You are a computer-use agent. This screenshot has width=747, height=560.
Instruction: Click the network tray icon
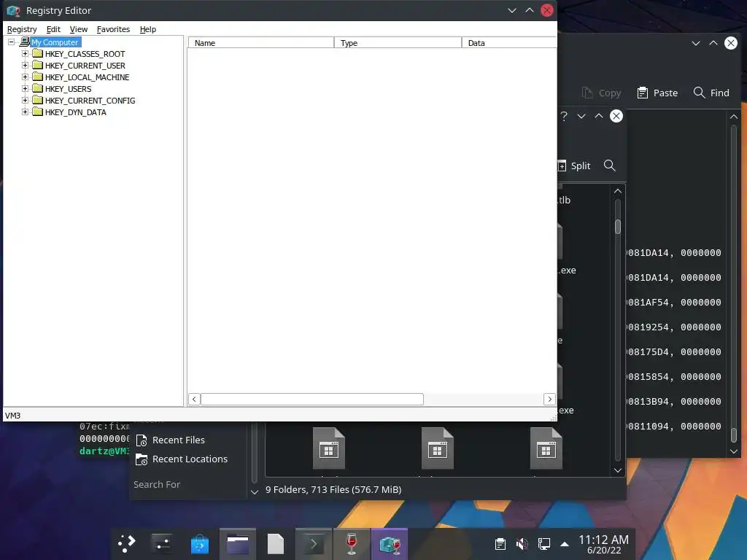click(x=543, y=544)
